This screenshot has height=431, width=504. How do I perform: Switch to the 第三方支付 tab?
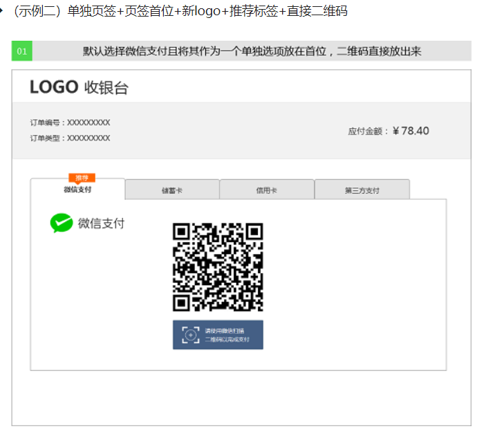click(x=362, y=190)
